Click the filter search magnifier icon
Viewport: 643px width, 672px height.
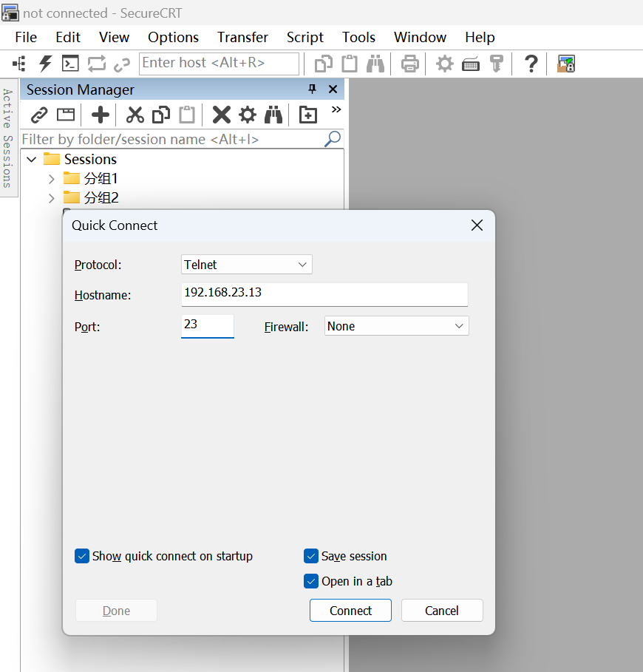pos(333,139)
